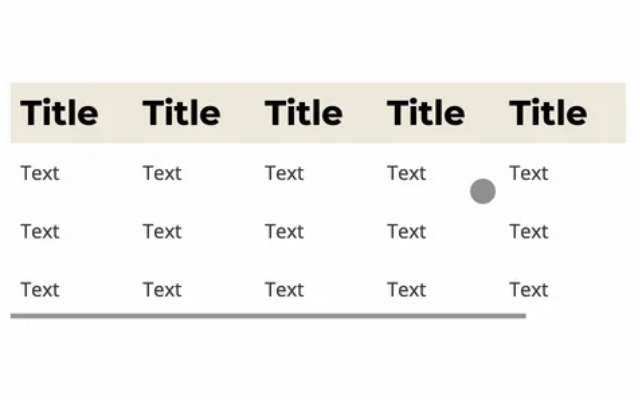Click third row Text in third column
This screenshot has width=640, height=402.
[284, 289]
